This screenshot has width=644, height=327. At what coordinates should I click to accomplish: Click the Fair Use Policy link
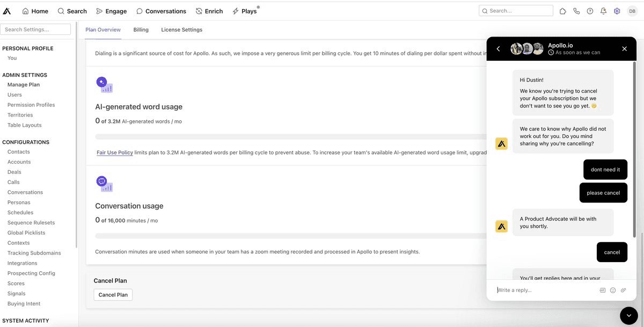[115, 152]
